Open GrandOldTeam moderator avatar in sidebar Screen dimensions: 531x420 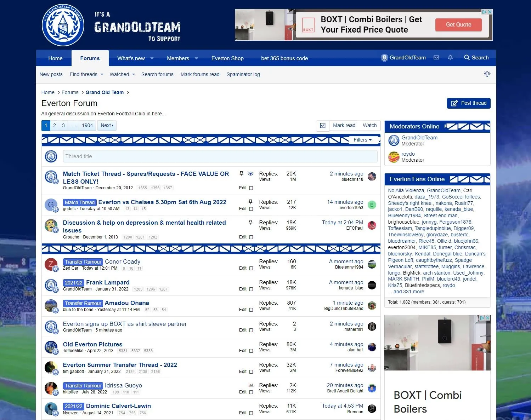pyautogui.click(x=394, y=140)
